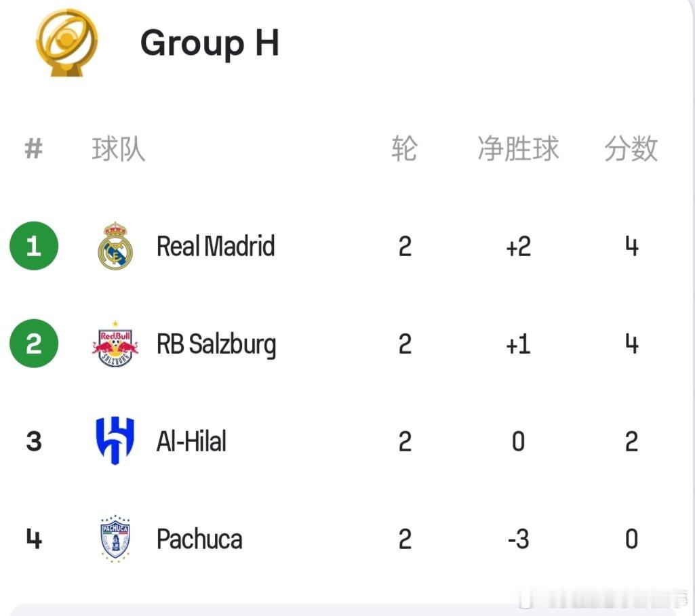
Task: Open the Real Madrid crest logo
Action: pos(115,246)
